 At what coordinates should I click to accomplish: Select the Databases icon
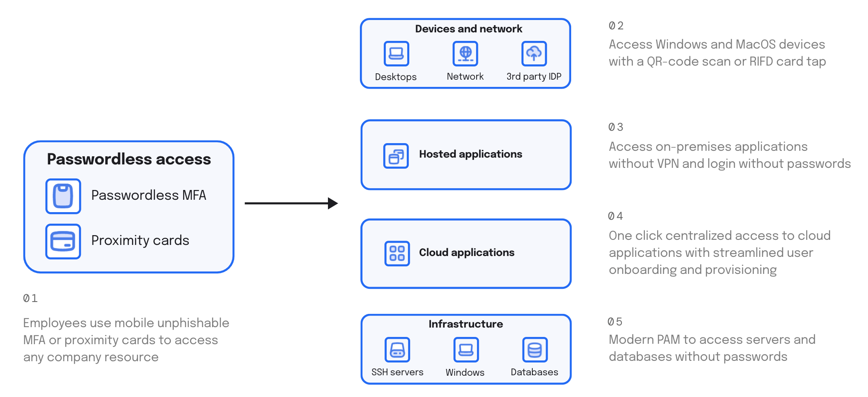(x=535, y=350)
